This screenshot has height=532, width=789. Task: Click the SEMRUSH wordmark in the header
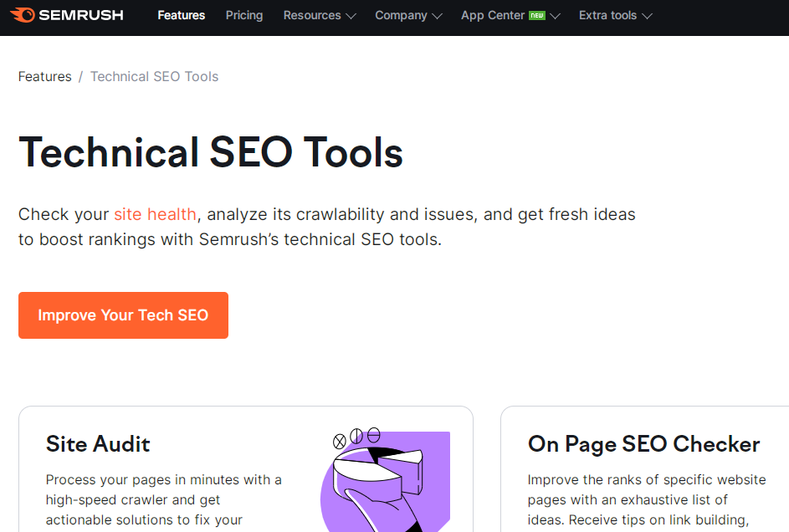tap(81, 15)
